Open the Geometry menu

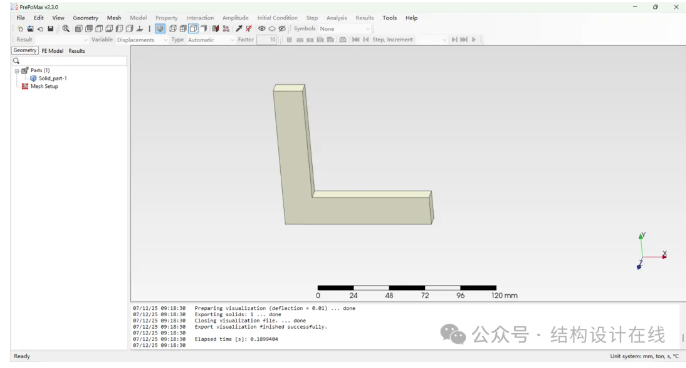85,18
